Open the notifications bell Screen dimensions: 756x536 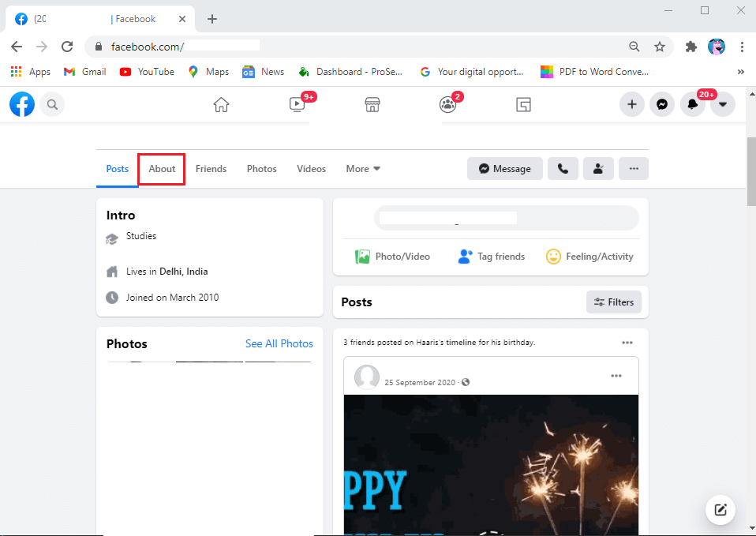pos(692,104)
